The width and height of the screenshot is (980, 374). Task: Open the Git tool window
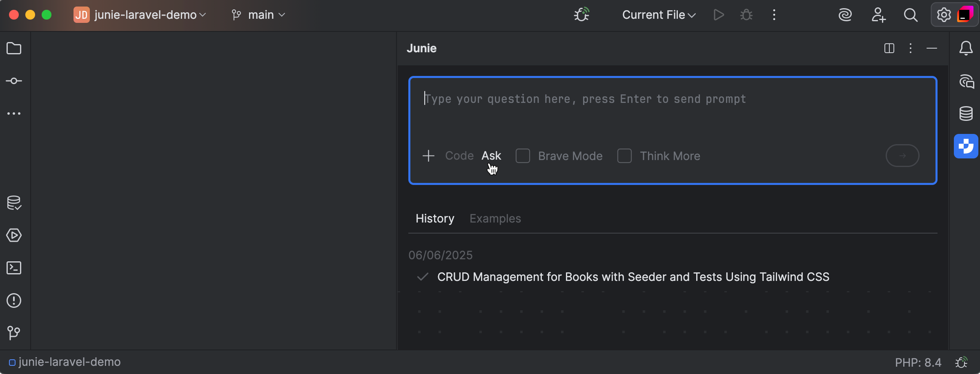click(x=14, y=333)
